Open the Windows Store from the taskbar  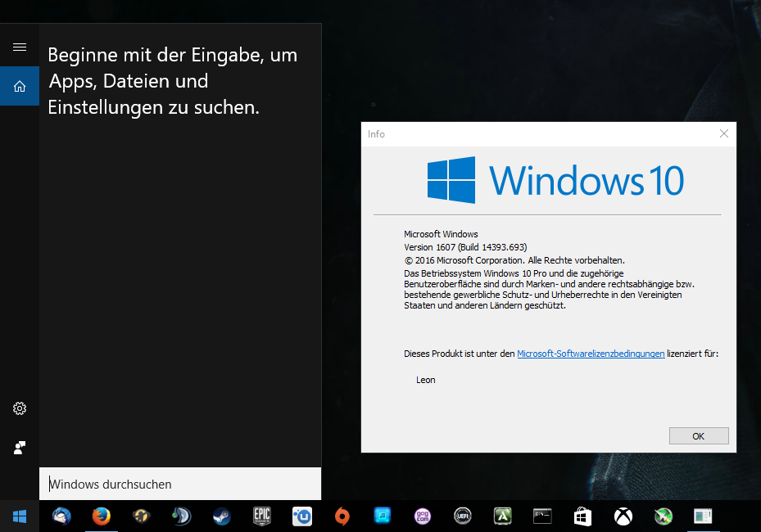pos(583,516)
